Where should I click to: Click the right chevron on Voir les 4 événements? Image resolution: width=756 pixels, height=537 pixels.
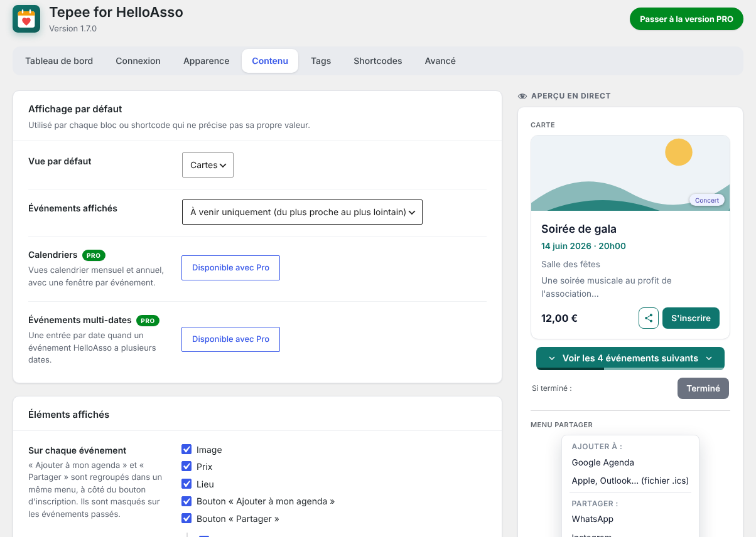point(709,358)
